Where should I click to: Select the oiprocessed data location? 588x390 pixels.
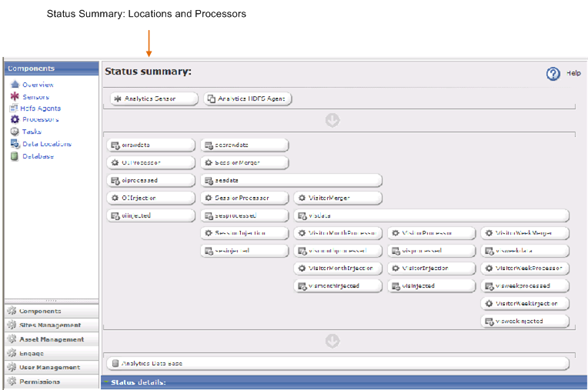coord(151,180)
